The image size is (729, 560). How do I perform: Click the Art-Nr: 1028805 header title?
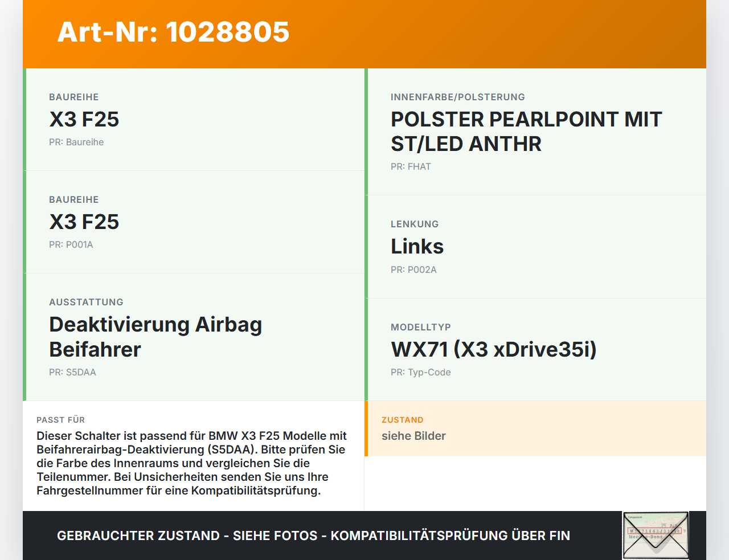click(173, 32)
